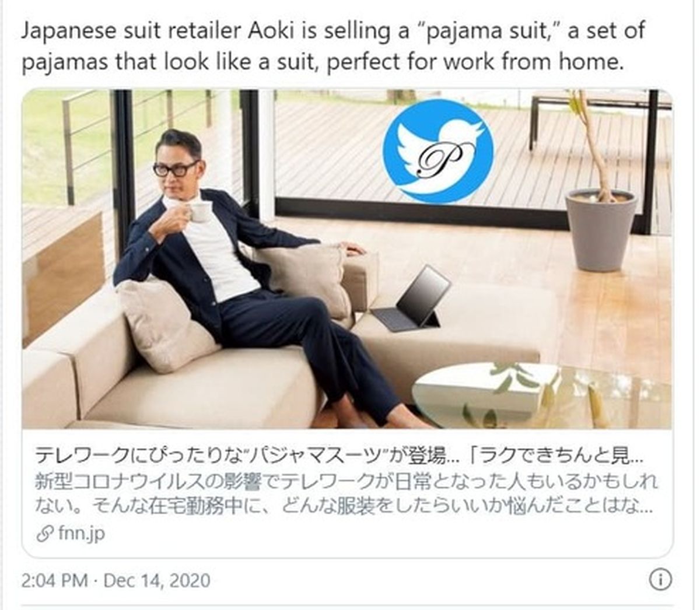Click the phrase "pajama suit" in the tweet
This screenshot has height=610, width=700.
click(491, 30)
